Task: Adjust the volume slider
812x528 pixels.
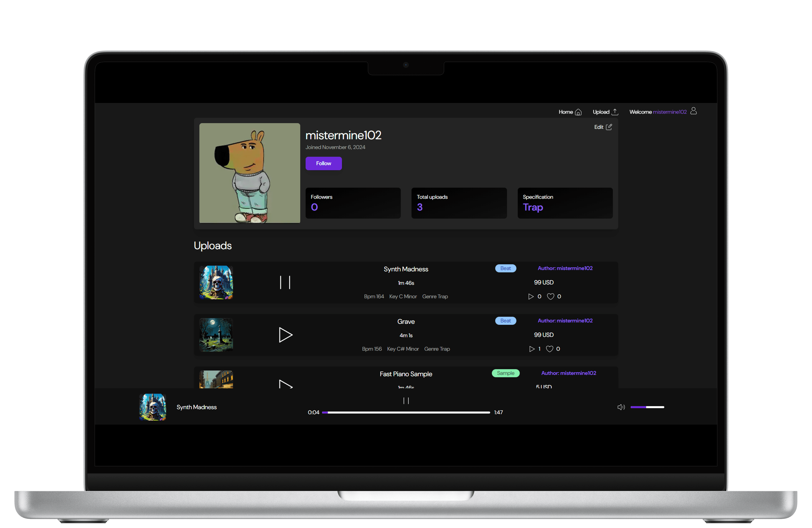Action: [647, 407]
